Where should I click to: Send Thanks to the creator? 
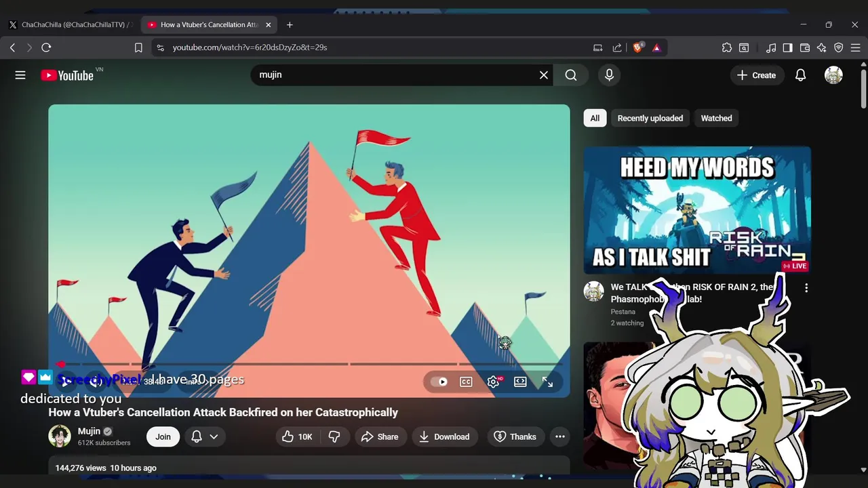[515, 436]
